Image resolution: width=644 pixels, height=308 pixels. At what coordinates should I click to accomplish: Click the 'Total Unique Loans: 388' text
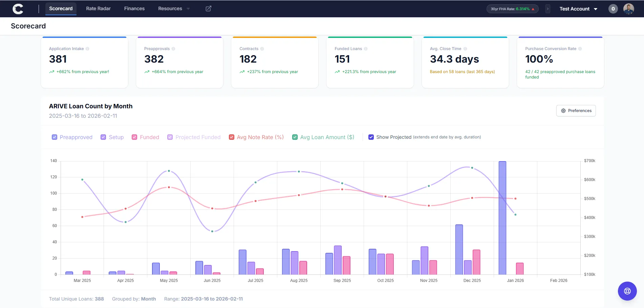point(77,299)
